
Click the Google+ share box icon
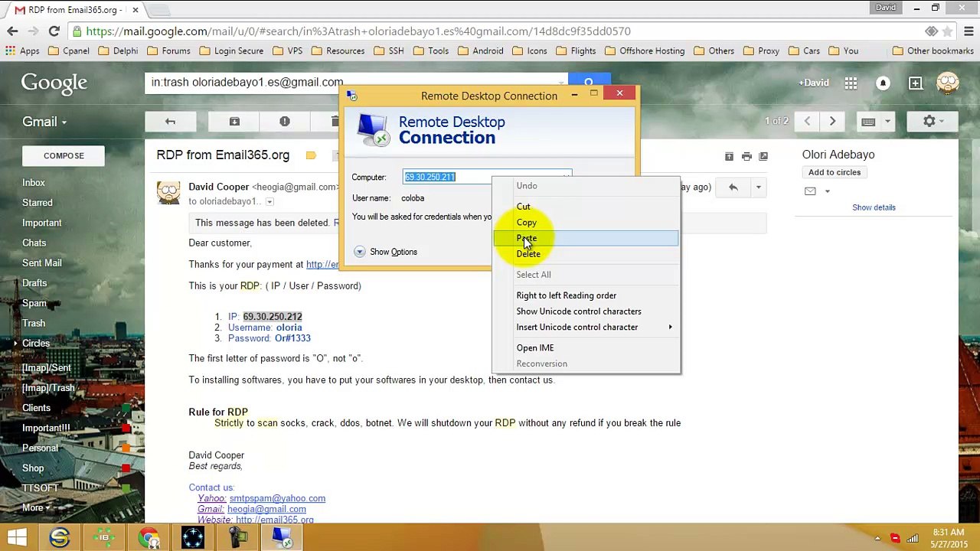(x=916, y=83)
